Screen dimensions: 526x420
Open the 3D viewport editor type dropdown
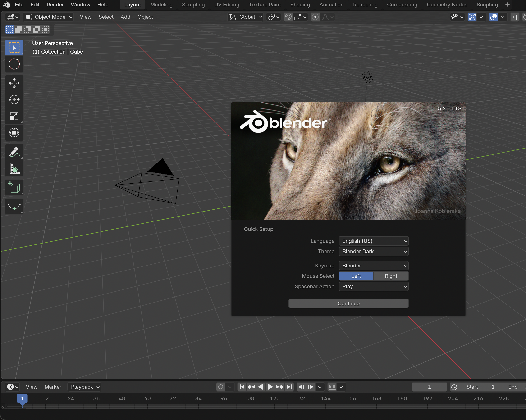(13, 17)
